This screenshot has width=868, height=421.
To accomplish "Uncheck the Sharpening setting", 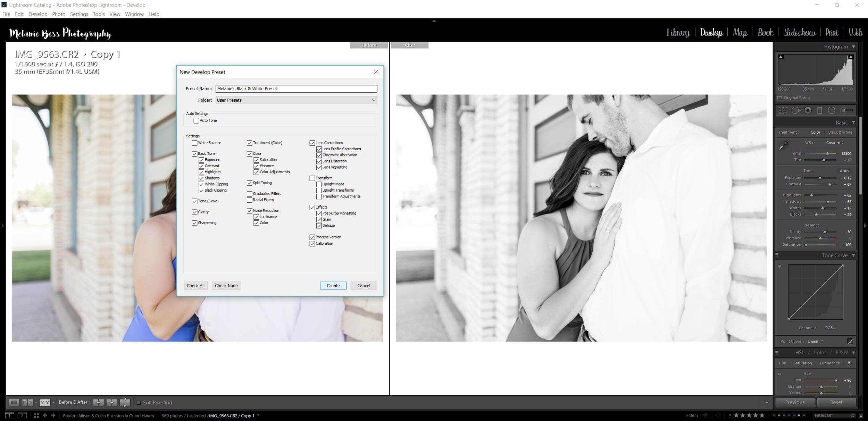I will coord(195,223).
